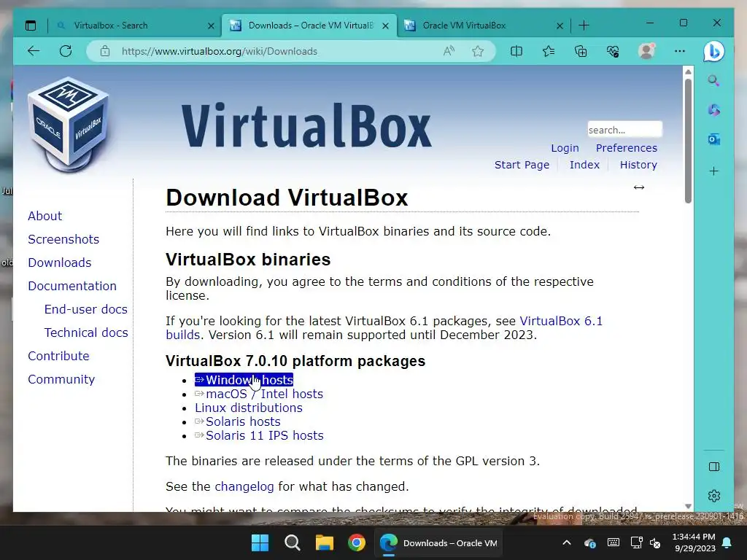Open Linux distributions link
Image resolution: width=747 pixels, height=560 pixels.
click(x=248, y=408)
